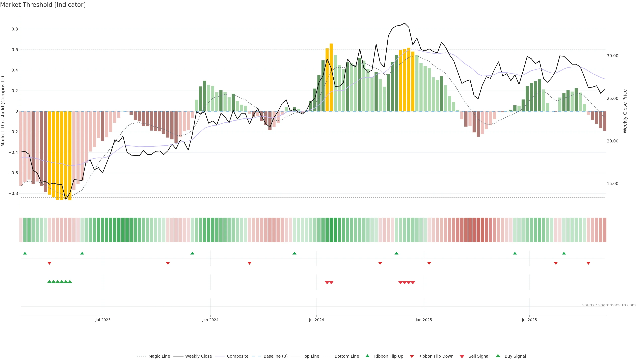Click the first green ribbon flip up triangle
The height and width of the screenshot is (362, 644).
tap(25, 253)
